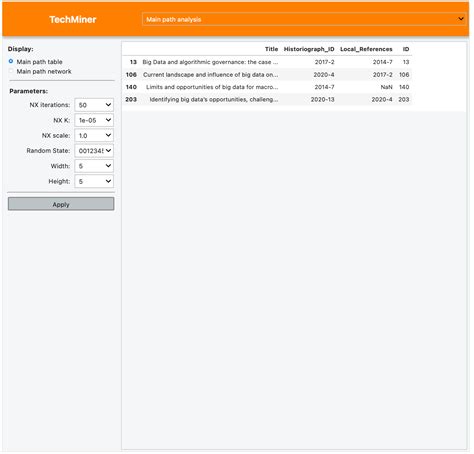Select row 106 Current landscape and influence
The image size is (474, 454).
point(267,75)
